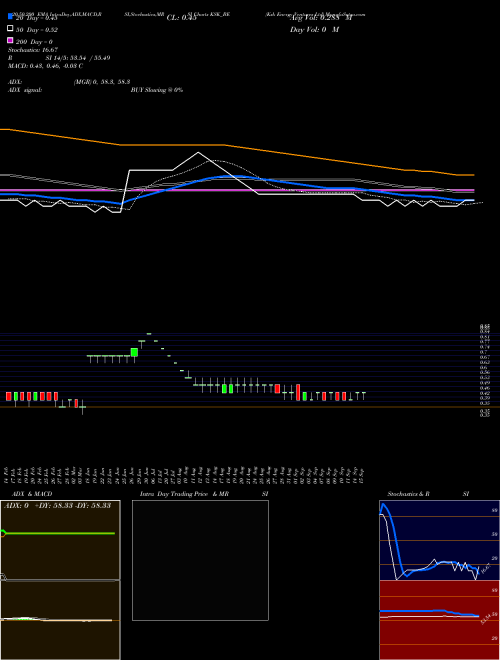The image size is (500, 660).
Task: Click the '200 Day - 0' label
Action: [34, 42]
